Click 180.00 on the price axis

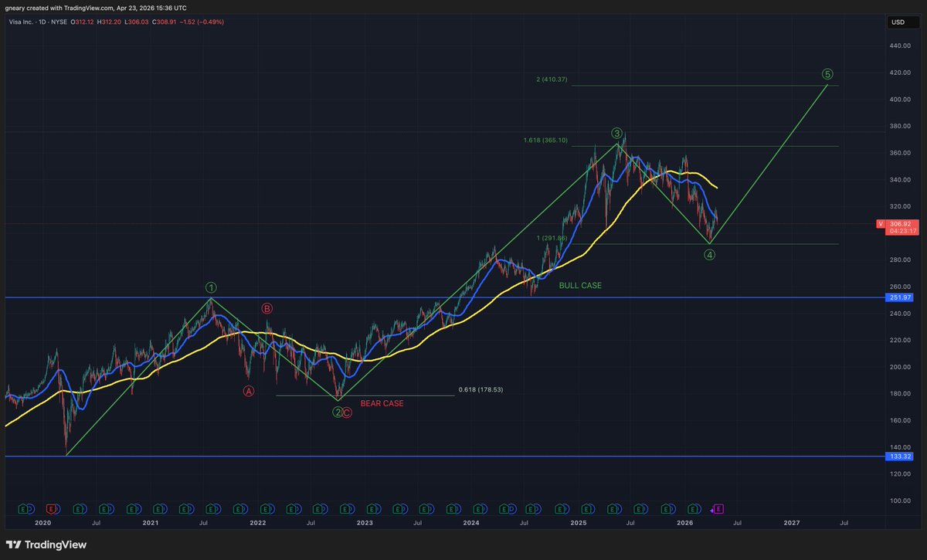tap(901, 394)
